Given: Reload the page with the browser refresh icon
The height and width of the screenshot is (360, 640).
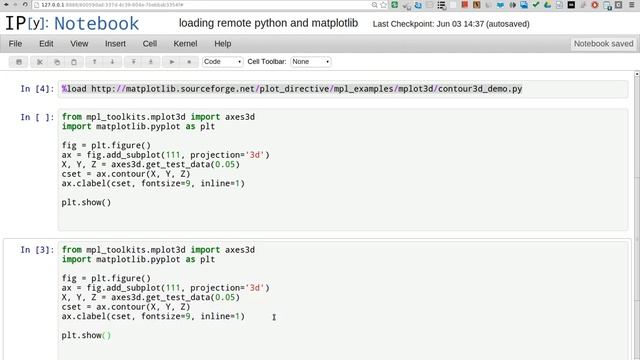Looking at the screenshot, I should click(x=25, y=4).
